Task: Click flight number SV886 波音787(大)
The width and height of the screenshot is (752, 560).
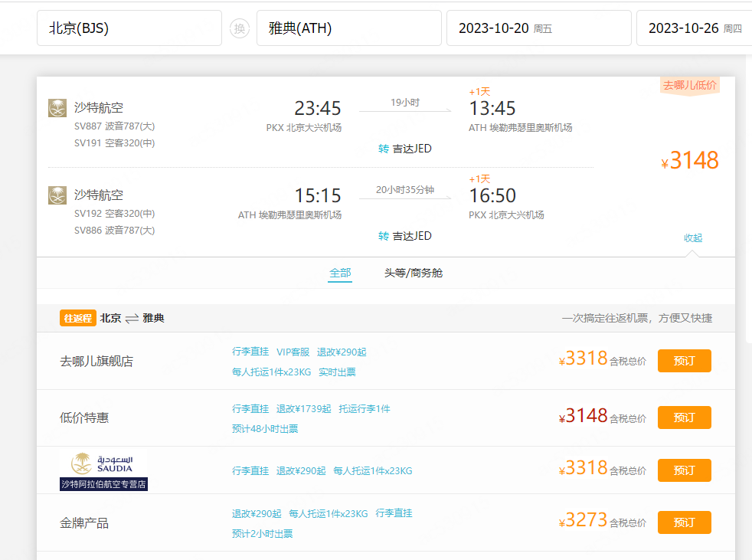Action: (x=114, y=231)
